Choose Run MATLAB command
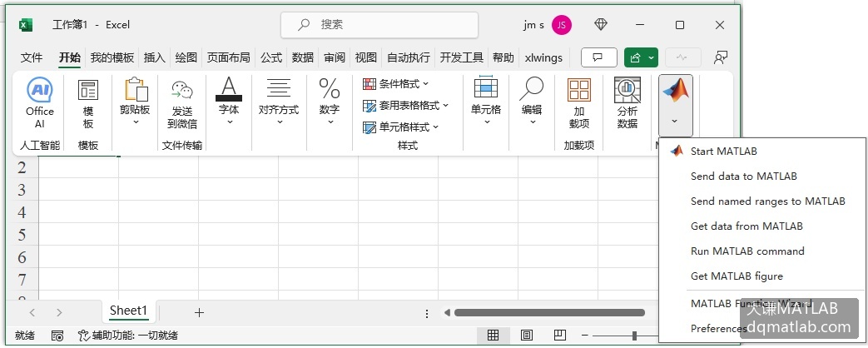868x348 pixels. tap(747, 251)
